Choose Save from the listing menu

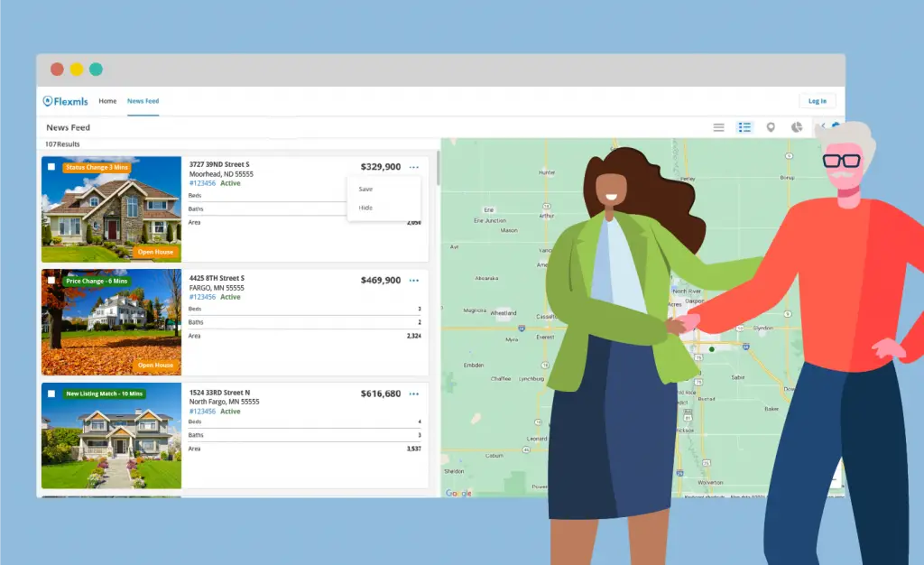(x=365, y=190)
